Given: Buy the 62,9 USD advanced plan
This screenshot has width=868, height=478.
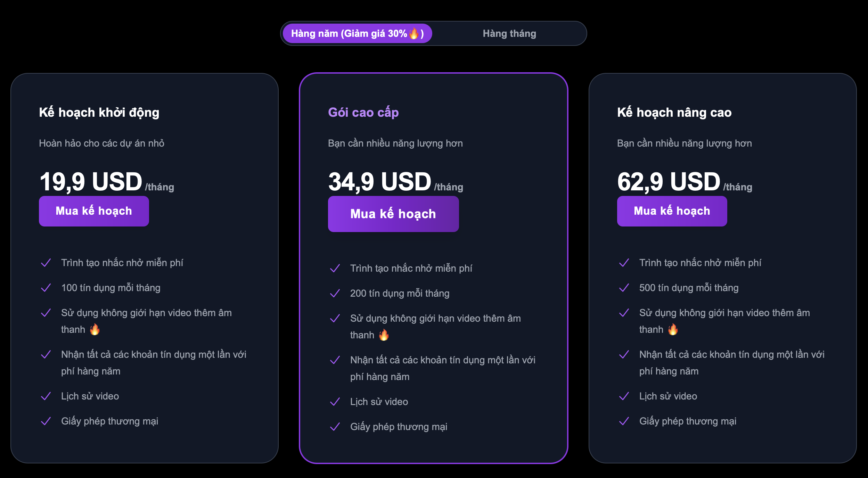Looking at the screenshot, I should coord(672,211).
